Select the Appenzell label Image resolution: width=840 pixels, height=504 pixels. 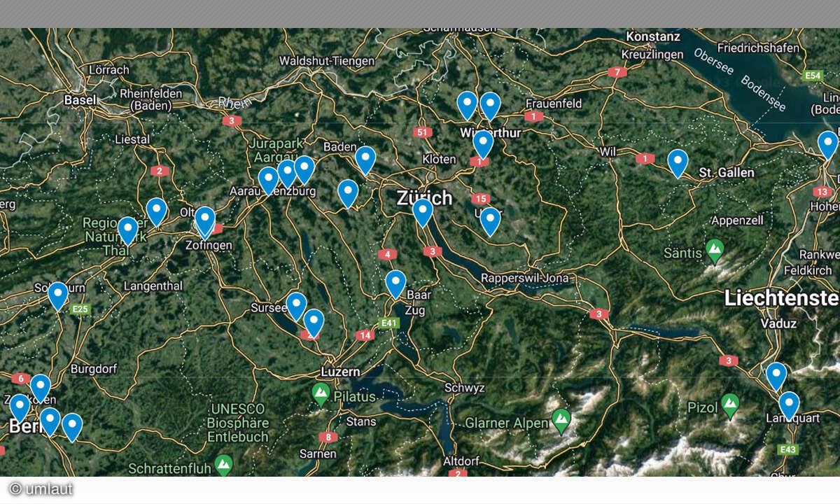736,220
